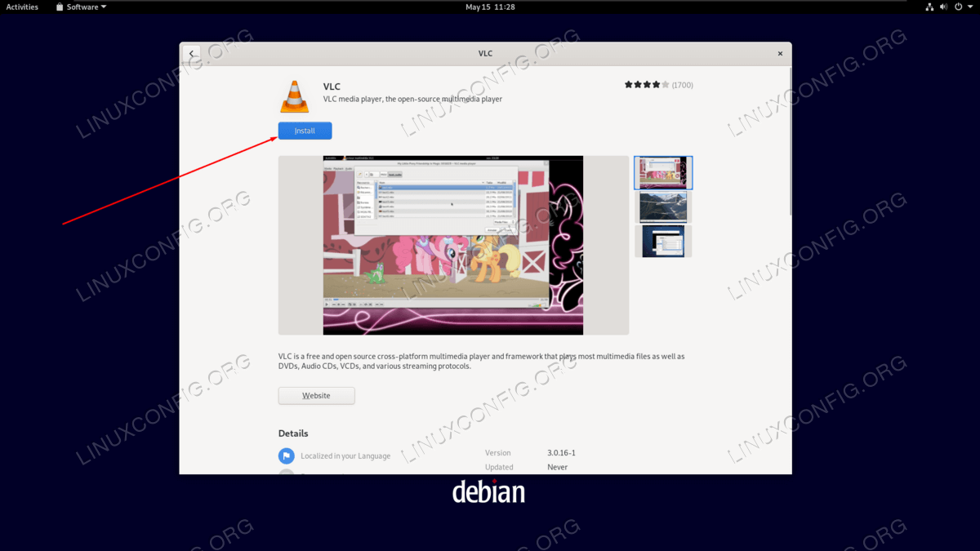The image size is (980, 551).
Task: Open system menu dropdown arrow
Action: [969, 7]
